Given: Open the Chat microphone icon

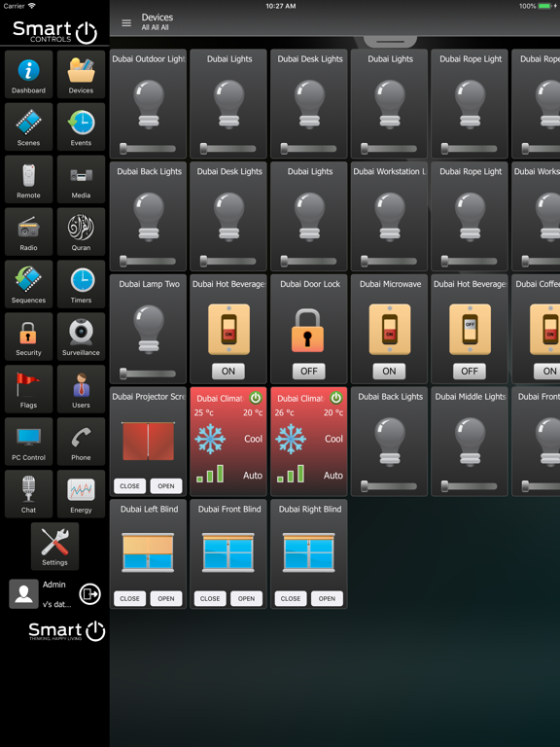Looking at the screenshot, I should coord(28,493).
